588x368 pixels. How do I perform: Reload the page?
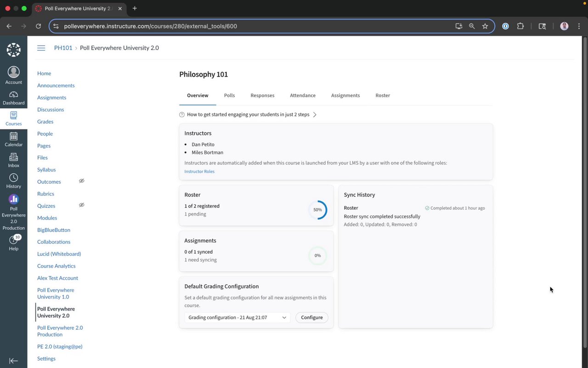[38, 26]
